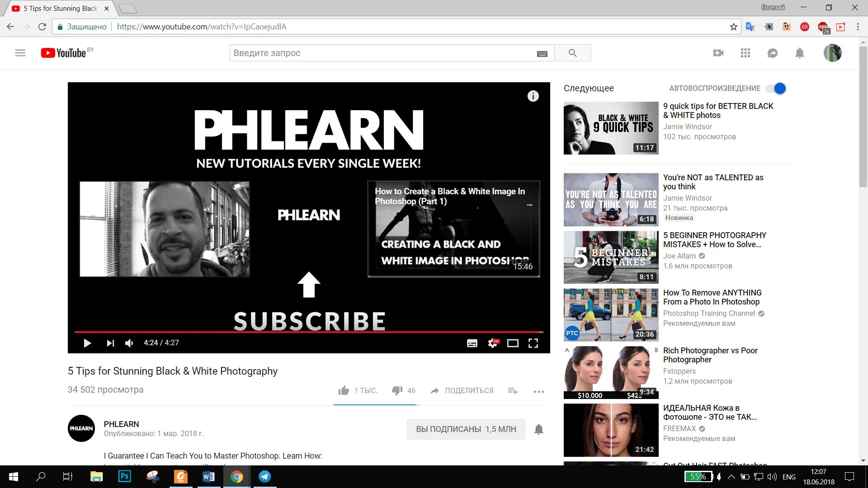
Task: Skip to next video with player control
Action: tap(110, 343)
